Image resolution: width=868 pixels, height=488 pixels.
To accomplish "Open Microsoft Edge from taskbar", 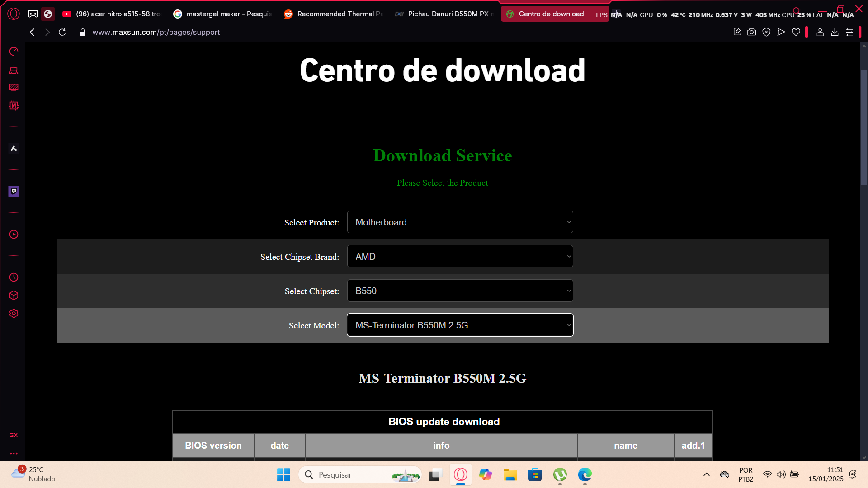I will point(585,474).
